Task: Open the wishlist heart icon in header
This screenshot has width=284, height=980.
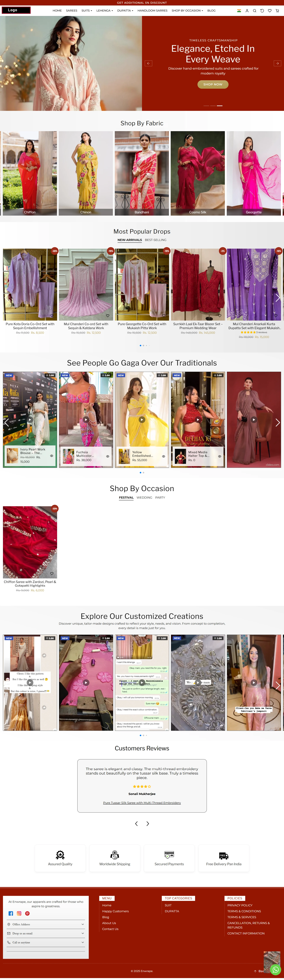Action: click(270, 11)
